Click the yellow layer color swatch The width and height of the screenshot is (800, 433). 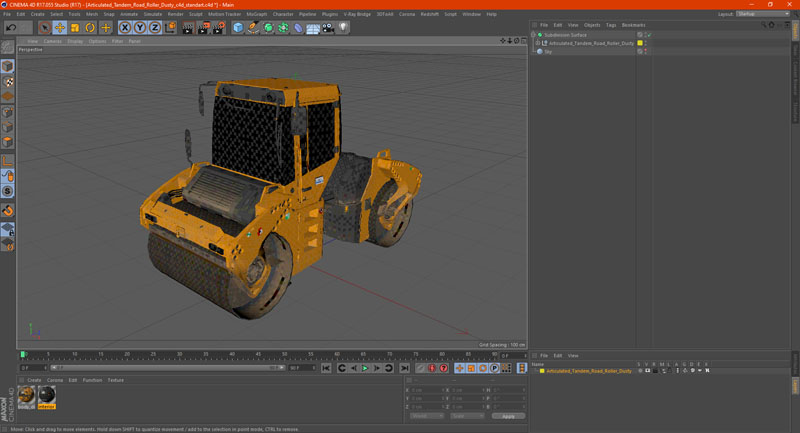[x=640, y=43]
